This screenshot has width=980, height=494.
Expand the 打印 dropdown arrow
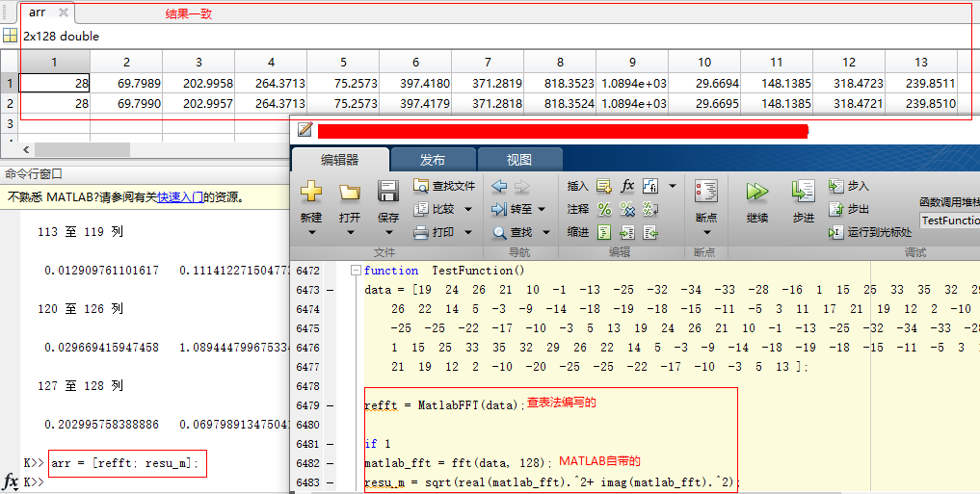(467, 232)
